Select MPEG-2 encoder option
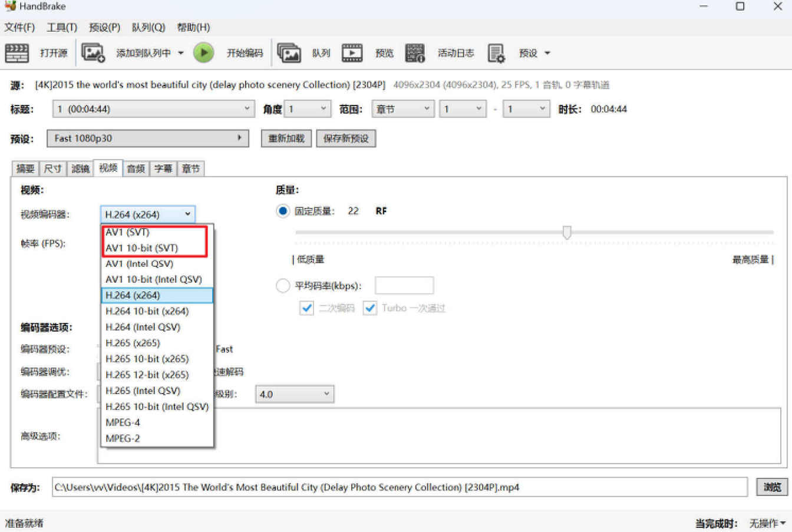This screenshot has width=792, height=532. [x=157, y=438]
